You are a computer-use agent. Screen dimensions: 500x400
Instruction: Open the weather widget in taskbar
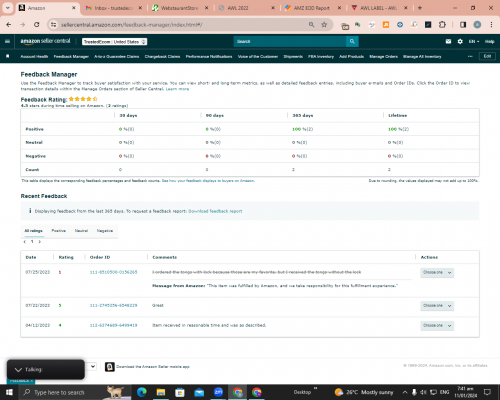coord(364,392)
